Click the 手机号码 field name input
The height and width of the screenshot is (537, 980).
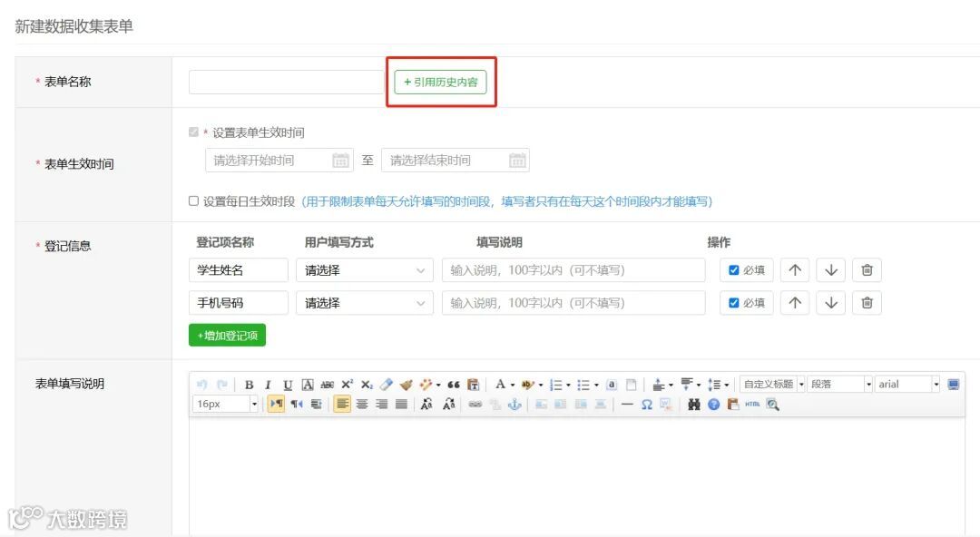pos(238,303)
